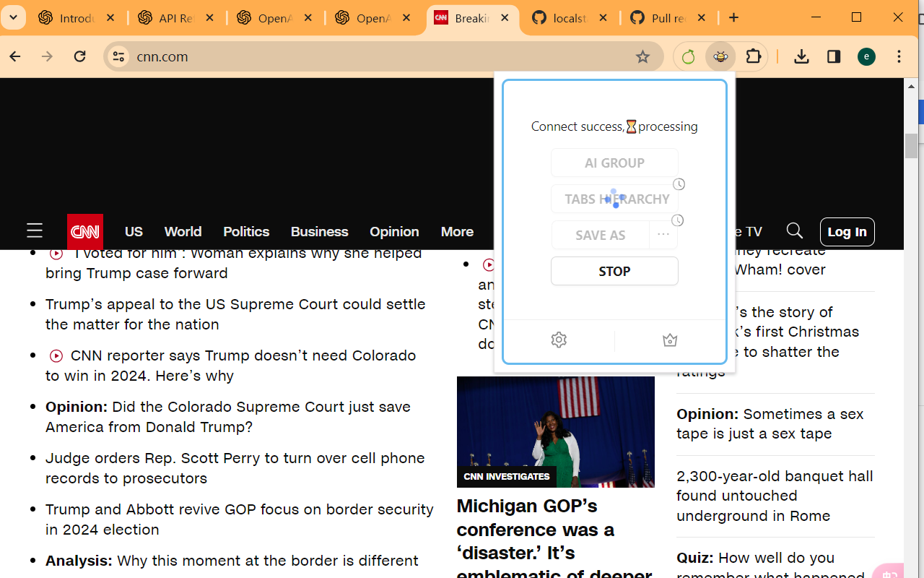Click the AI GROUP button
This screenshot has width=924, height=578.
(x=614, y=163)
